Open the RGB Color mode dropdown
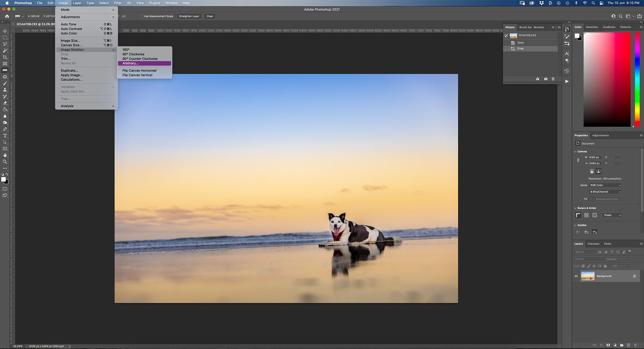The width and height of the screenshot is (644, 349). tap(605, 185)
